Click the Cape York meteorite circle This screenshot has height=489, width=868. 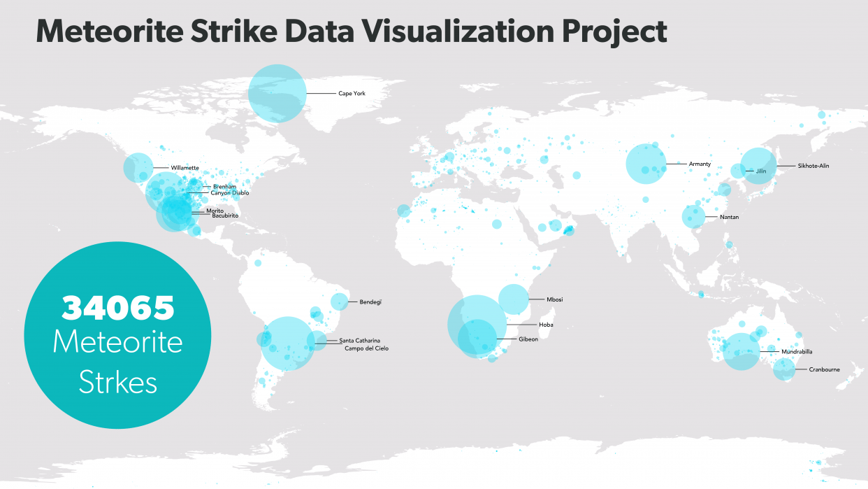[x=277, y=92]
